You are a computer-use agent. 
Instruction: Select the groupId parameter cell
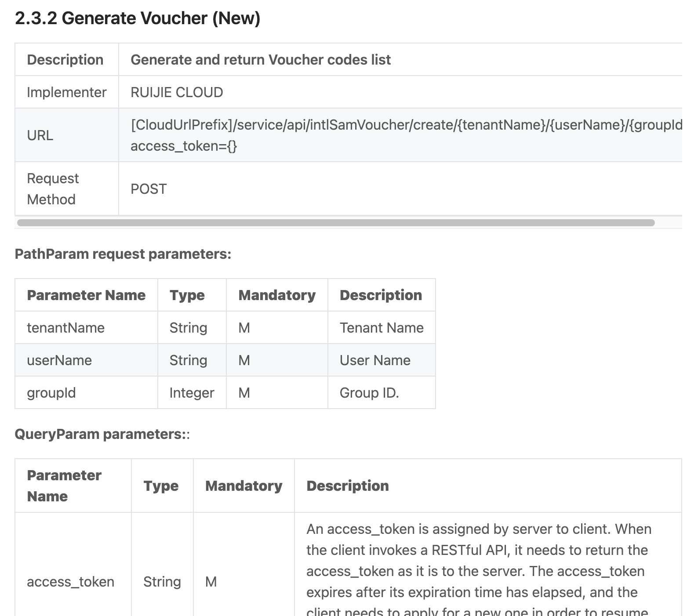click(x=86, y=393)
